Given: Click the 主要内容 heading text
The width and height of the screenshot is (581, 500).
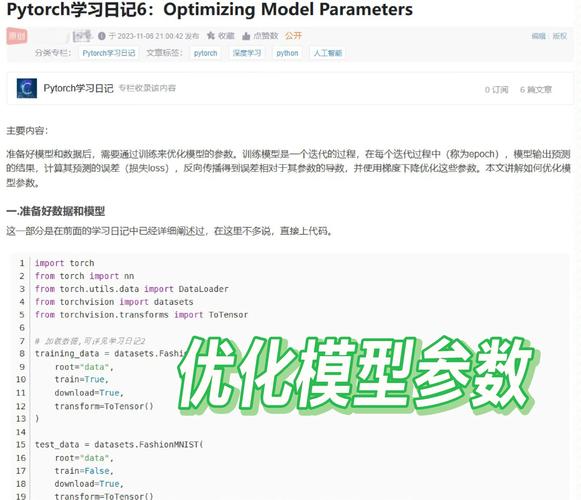Looking at the screenshot, I should [x=27, y=131].
